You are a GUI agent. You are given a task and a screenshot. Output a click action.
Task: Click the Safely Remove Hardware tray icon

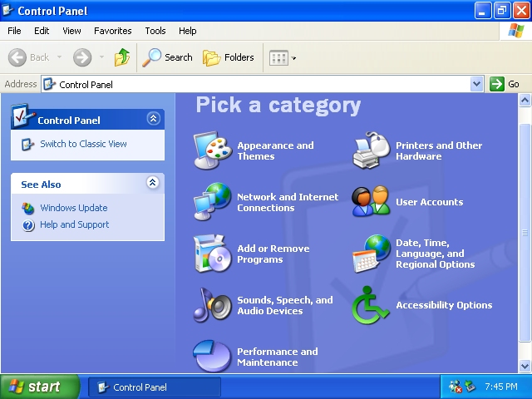click(470, 386)
